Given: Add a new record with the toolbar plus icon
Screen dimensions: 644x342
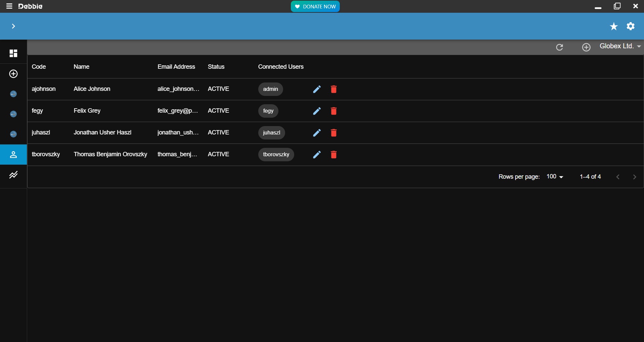Looking at the screenshot, I should coord(586,47).
